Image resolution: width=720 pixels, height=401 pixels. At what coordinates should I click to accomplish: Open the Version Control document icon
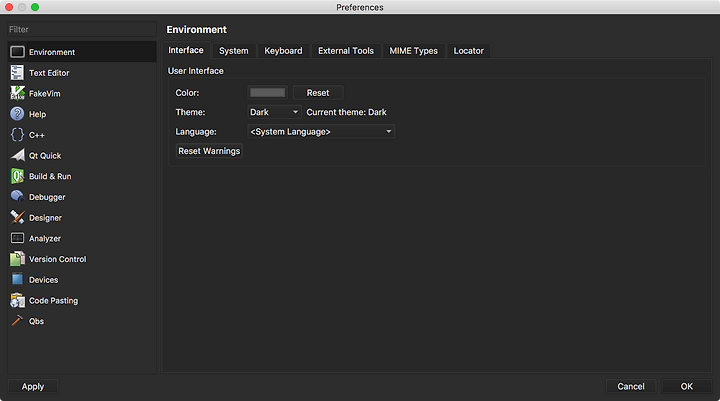[x=17, y=259]
